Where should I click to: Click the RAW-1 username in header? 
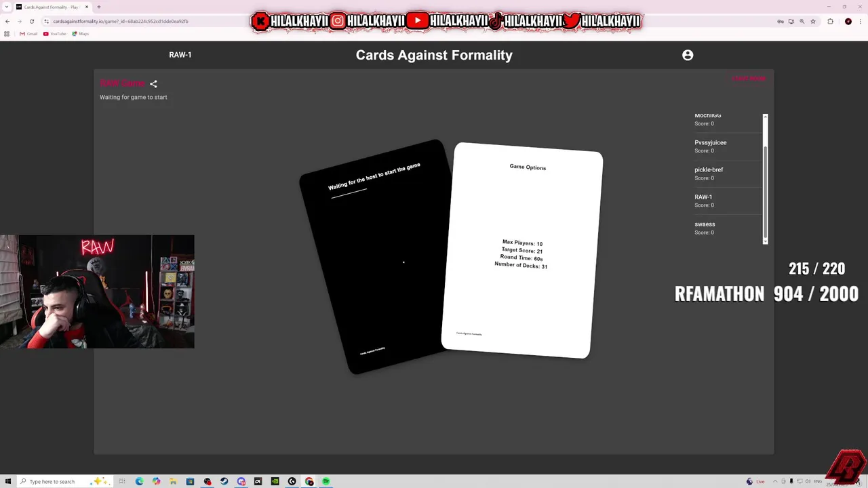click(180, 55)
